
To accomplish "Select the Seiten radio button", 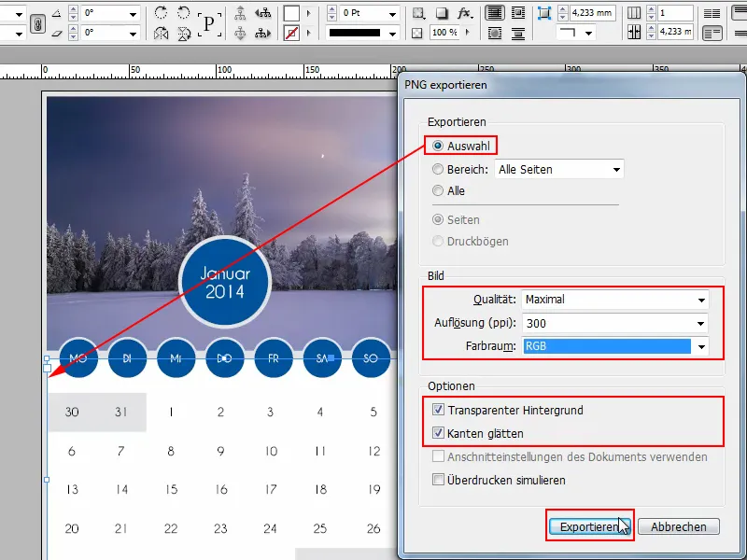I will (437, 219).
